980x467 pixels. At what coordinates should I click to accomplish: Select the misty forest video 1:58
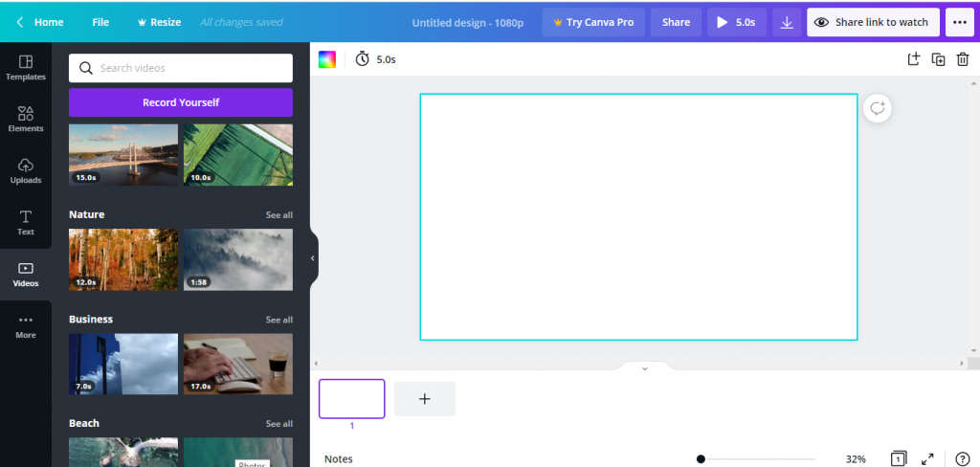[x=238, y=259]
